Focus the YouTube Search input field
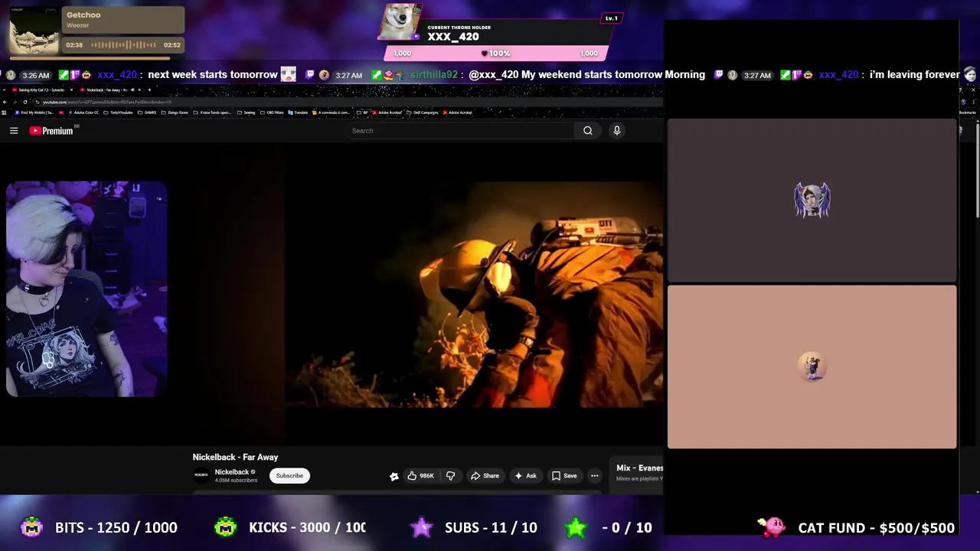The image size is (980, 551). click(x=462, y=131)
